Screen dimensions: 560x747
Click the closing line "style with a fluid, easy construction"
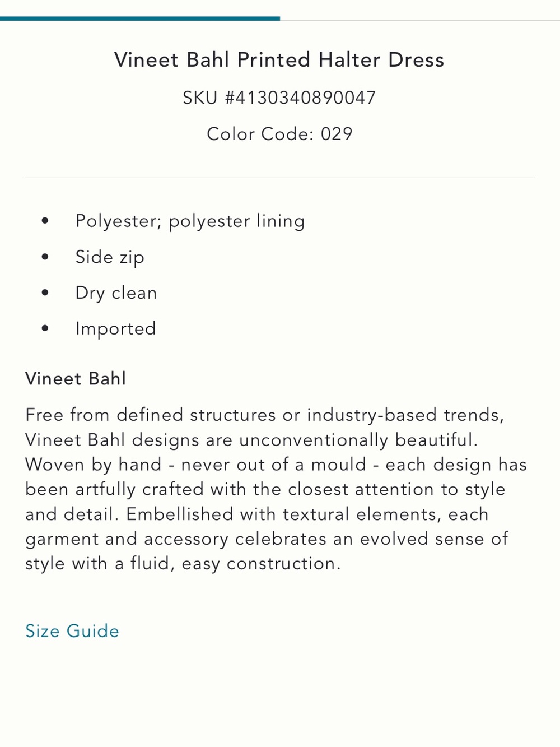pyautogui.click(x=183, y=563)
